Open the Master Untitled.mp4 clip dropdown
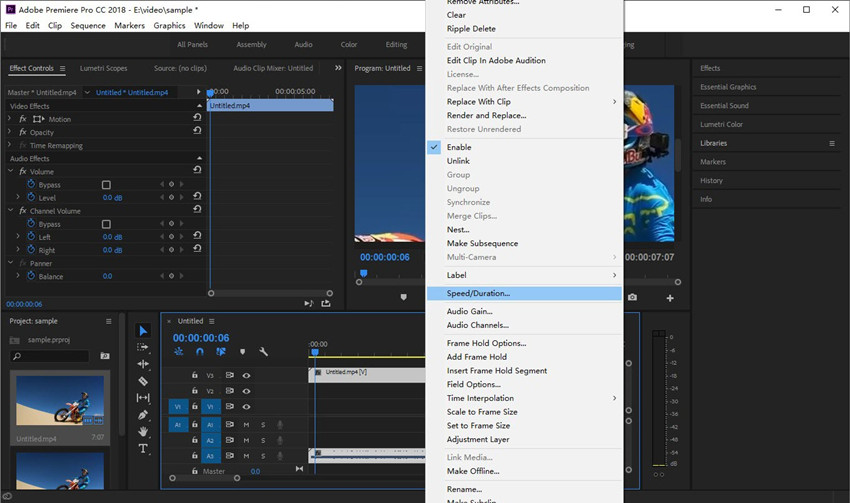 [x=88, y=93]
